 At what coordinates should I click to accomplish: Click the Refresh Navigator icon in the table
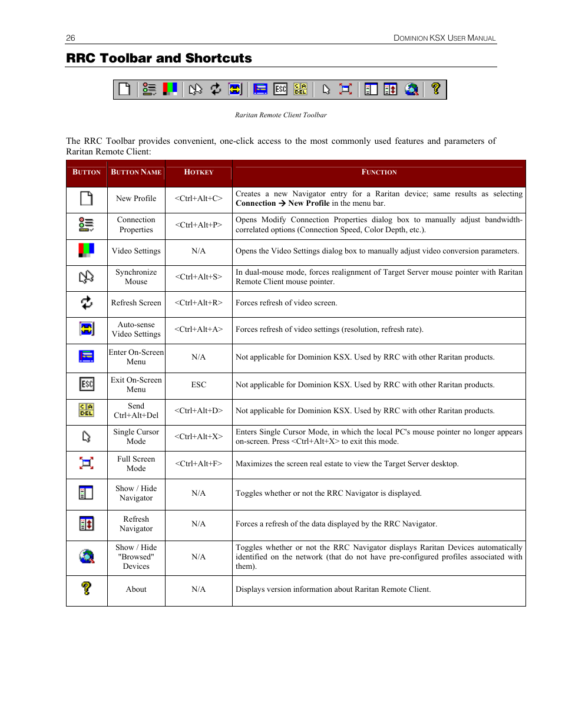pyautogui.click(x=87, y=523)
